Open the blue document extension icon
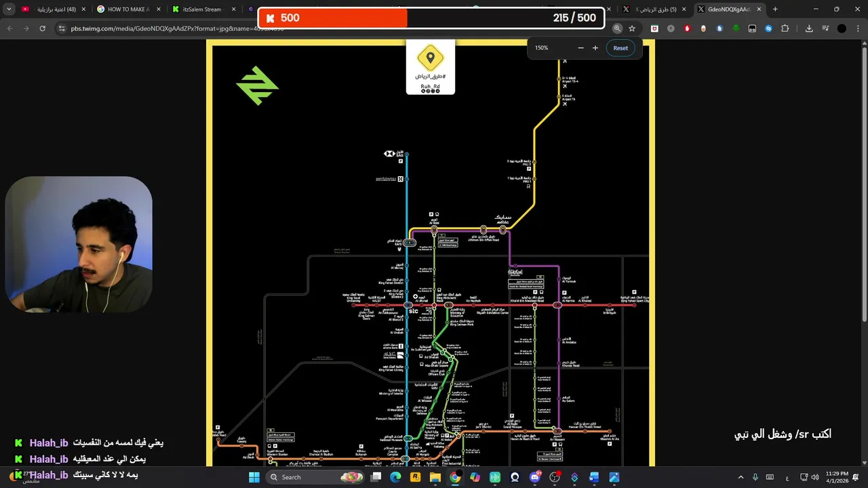This screenshot has width=868, height=488. 719,28
